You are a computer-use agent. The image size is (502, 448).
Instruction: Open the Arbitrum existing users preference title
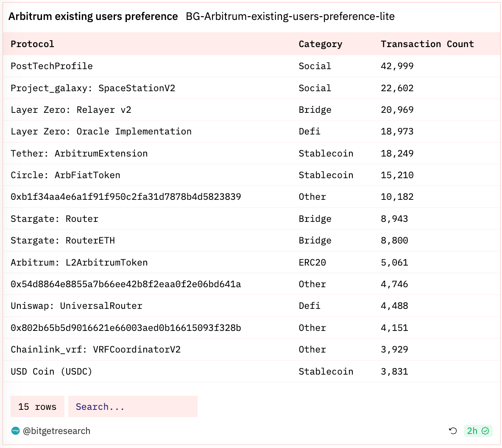point(93,17)
